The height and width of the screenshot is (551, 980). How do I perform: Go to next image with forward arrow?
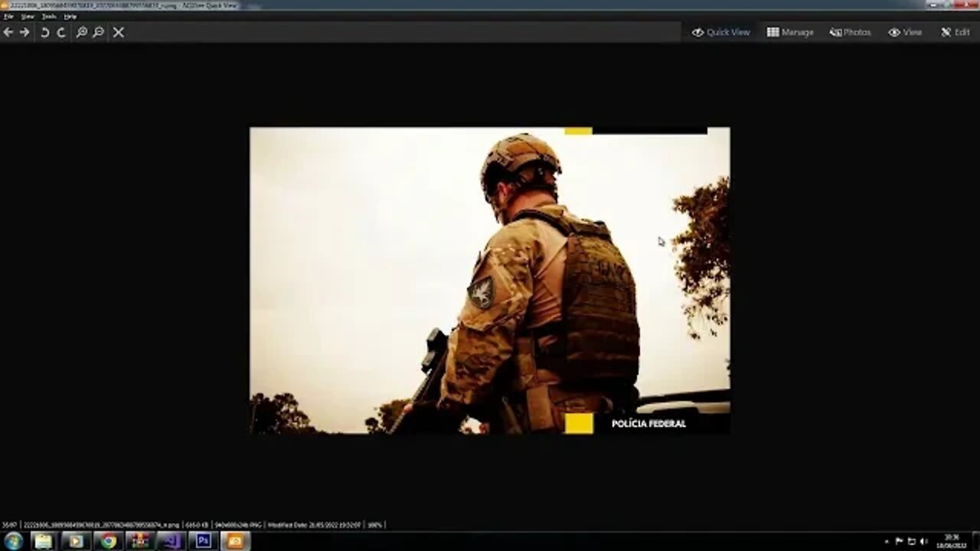[24, 32]
